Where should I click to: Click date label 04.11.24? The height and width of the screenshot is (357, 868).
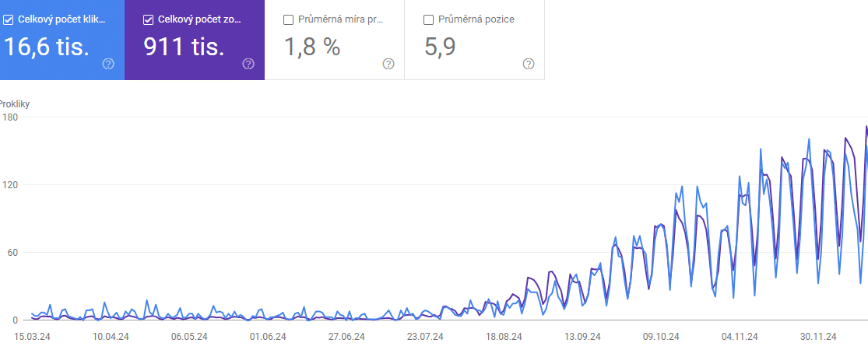click(x=740, y=337)
